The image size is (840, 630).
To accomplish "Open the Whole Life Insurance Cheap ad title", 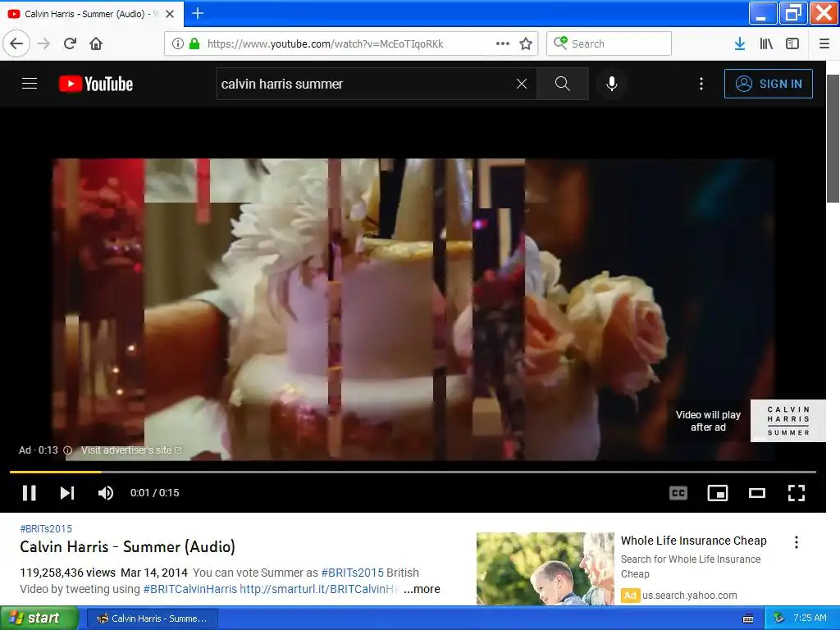I will point(694,541).
